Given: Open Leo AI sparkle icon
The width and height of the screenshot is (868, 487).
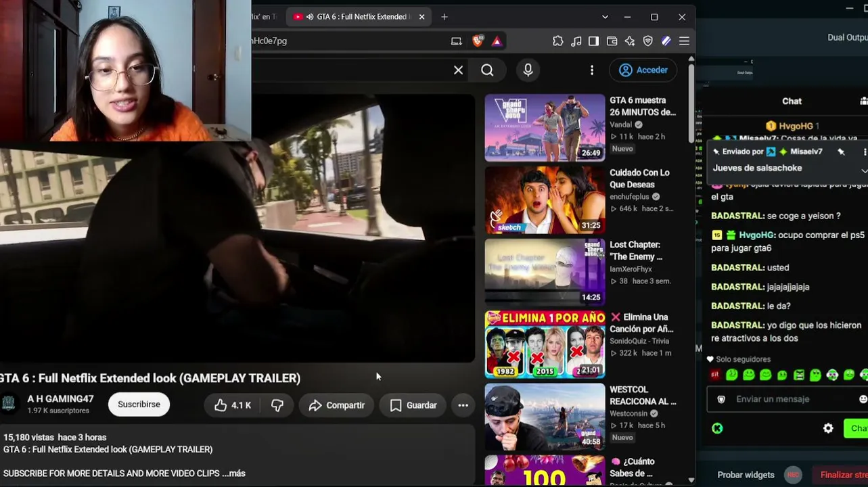Looking at the screenshot, I should pos(630,41).
